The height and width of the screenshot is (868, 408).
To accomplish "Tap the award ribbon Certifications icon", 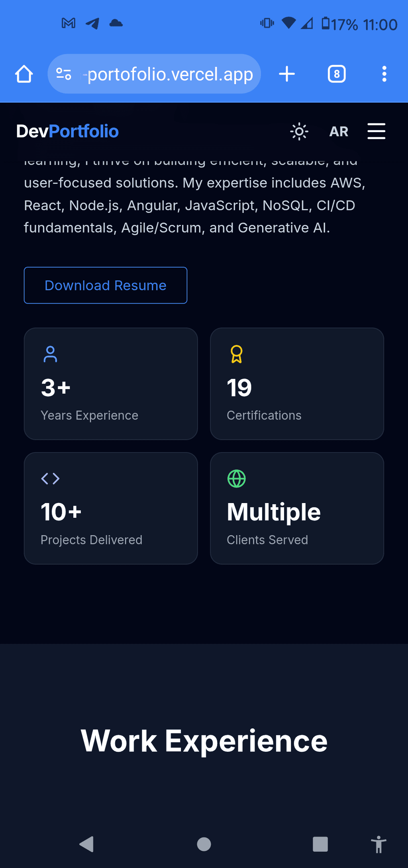I will pyautogui.click(x=236, y=354).
